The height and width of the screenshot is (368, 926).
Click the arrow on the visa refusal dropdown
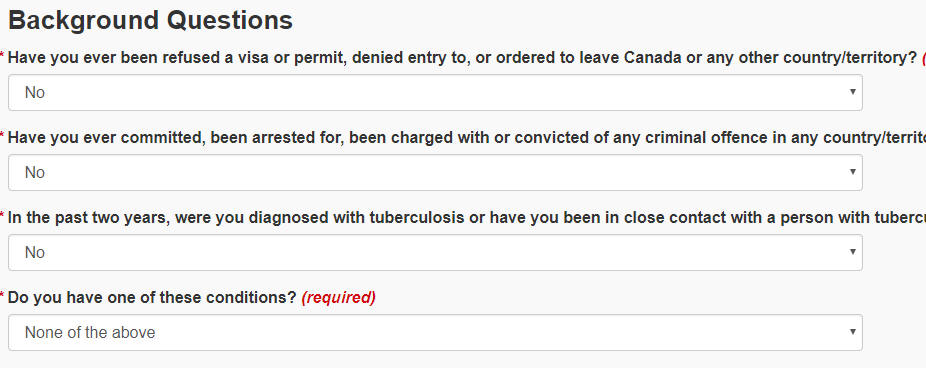pos(853,92)
